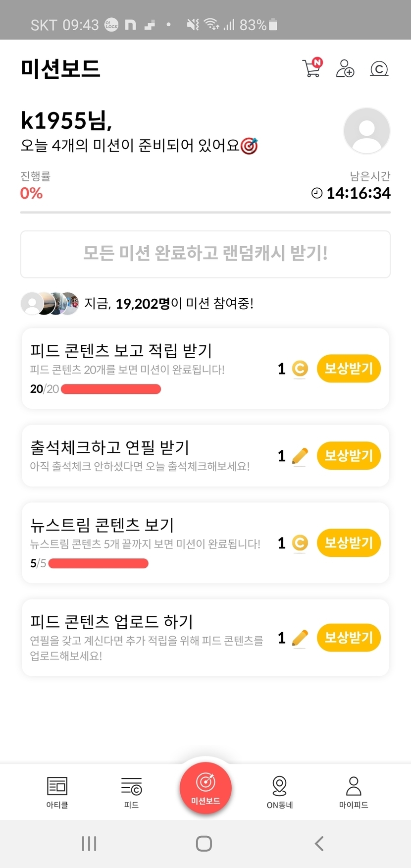Tap the 5/5 red progress bar

99,563
